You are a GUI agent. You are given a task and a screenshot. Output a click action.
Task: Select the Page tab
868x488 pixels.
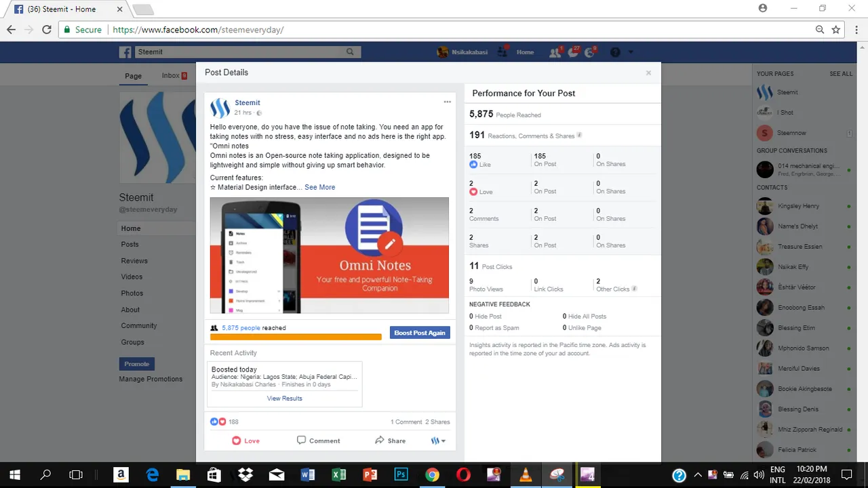click(133, 76)
